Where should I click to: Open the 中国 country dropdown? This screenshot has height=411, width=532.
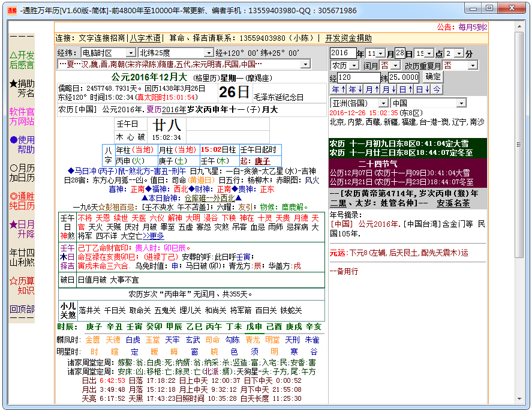click(x=461, y=103)
